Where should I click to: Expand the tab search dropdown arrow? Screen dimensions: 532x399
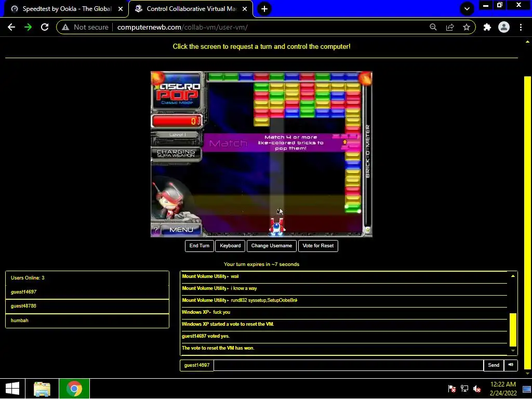(467, 9)
